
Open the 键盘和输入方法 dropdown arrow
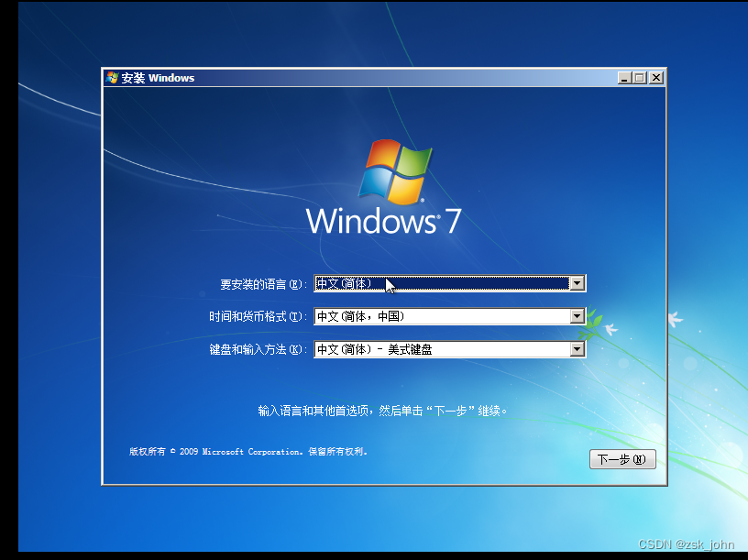point(577,349)
